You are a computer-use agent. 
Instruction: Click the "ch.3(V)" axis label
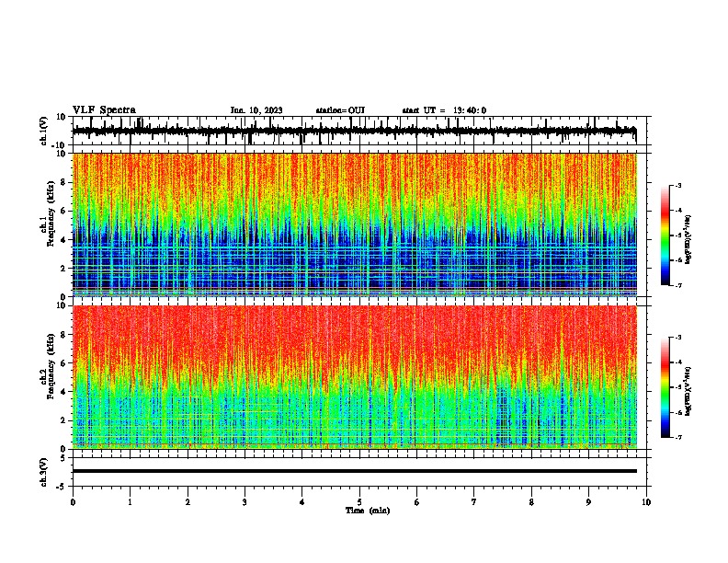(x=44, y=472)
